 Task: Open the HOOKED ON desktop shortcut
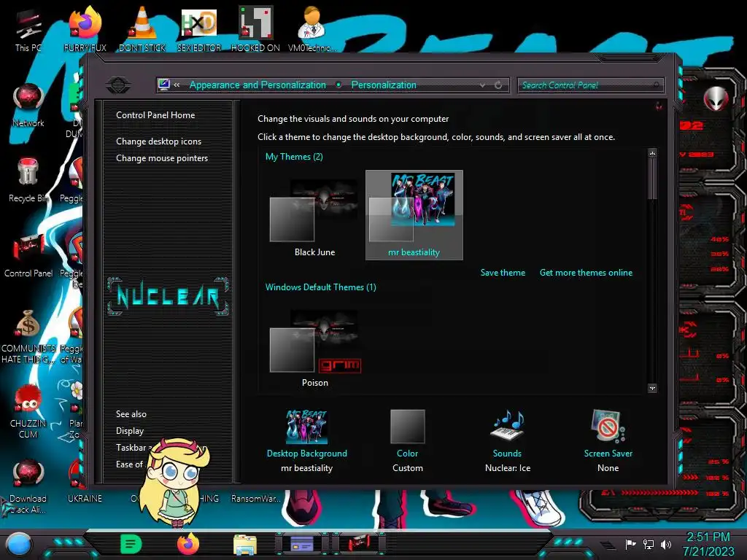[255, 28]
